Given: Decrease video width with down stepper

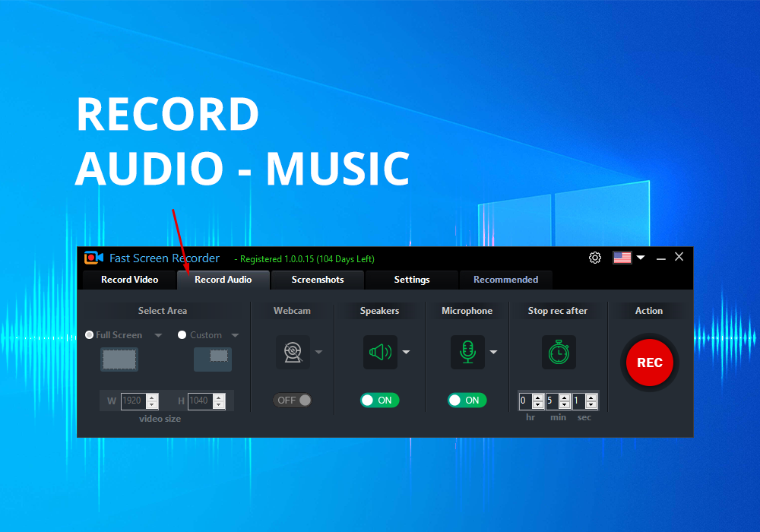Looking at the screenshot, I should pos(152,404).
